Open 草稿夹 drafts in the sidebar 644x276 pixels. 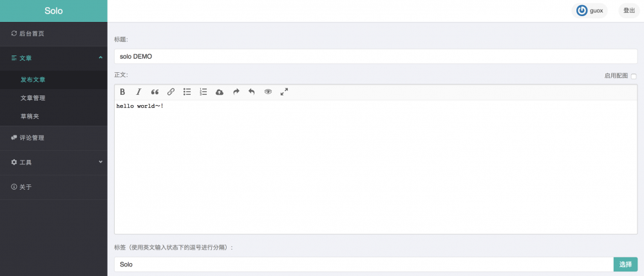click(53, 117)
